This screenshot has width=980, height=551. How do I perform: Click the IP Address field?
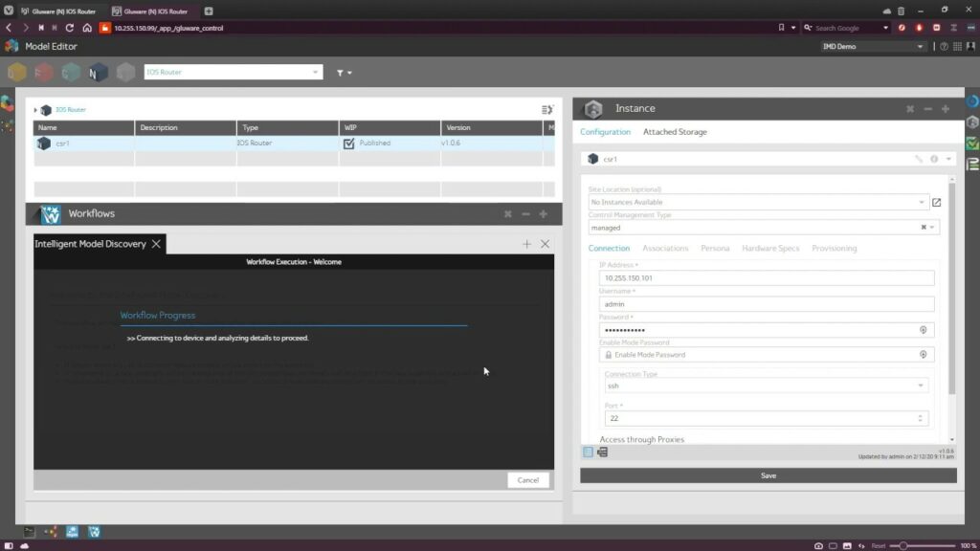(766, 277)
